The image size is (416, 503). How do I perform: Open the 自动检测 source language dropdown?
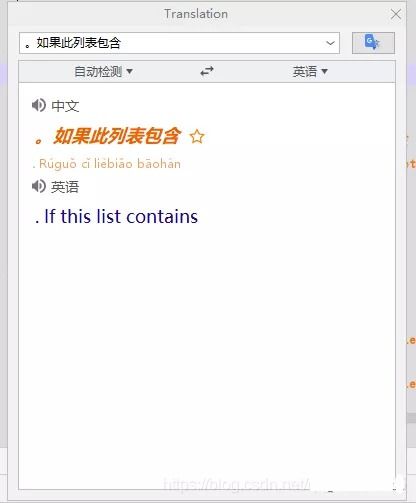[103, 71]
